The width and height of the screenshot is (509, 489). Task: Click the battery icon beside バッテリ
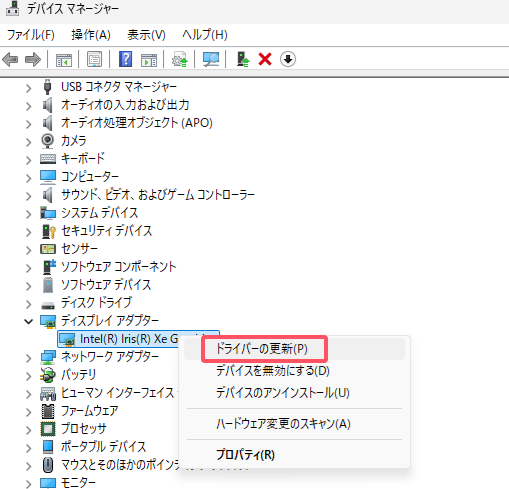[x=48, y=374]
